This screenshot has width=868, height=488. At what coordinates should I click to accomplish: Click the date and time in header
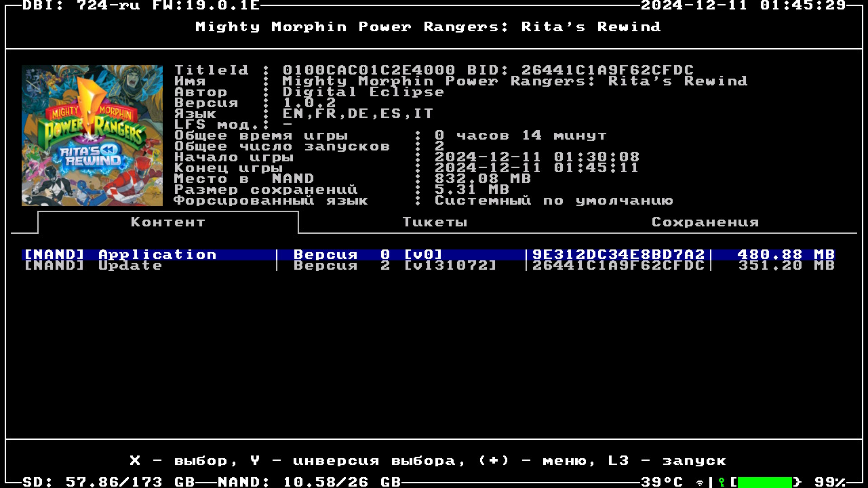pos(743,5)
